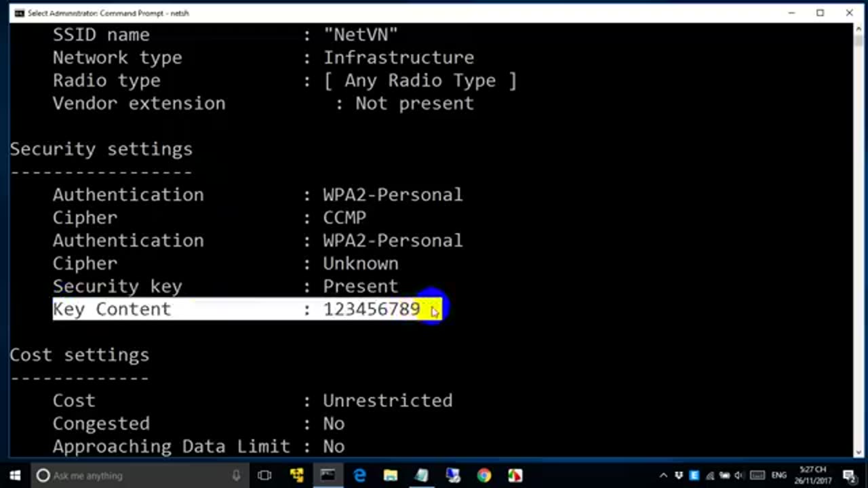Open the Action Center notifications icon
This screenshot has height=488, width=868.
pyautogui.click(x=850, y=476)
